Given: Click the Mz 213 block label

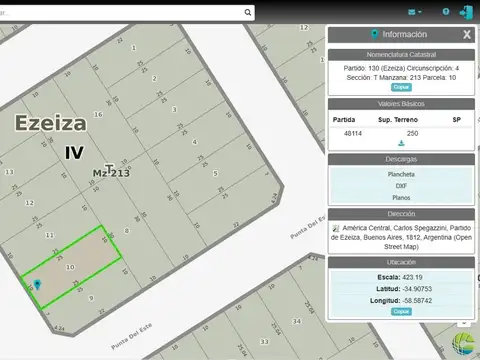Looking at the screenshot, I should tap(111, 172).
